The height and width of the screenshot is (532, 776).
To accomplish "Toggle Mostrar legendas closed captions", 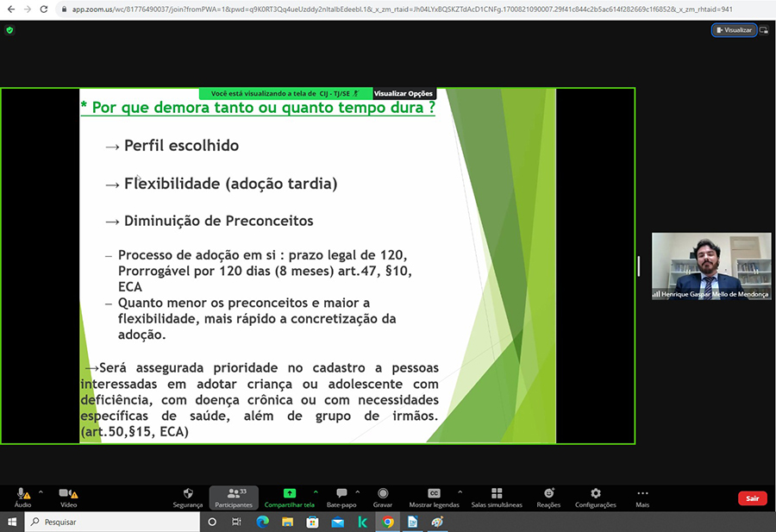I will [434, 494].
